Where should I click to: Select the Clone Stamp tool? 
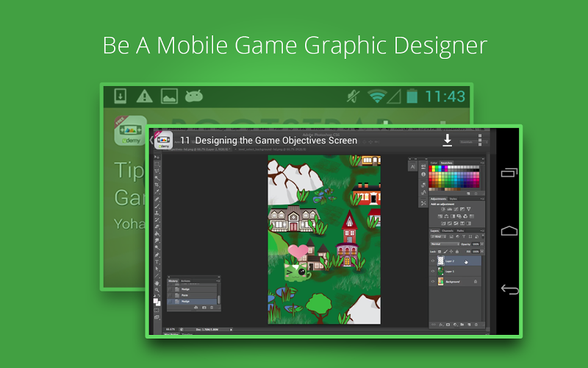coord(157,213)
